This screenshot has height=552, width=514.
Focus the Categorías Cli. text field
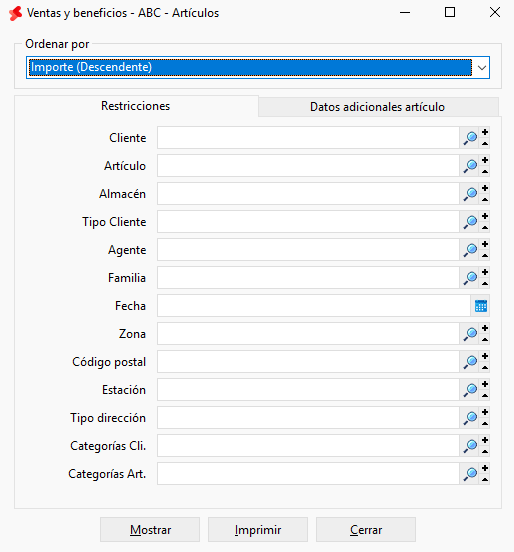pyautogui.click(x=308, y=446)
